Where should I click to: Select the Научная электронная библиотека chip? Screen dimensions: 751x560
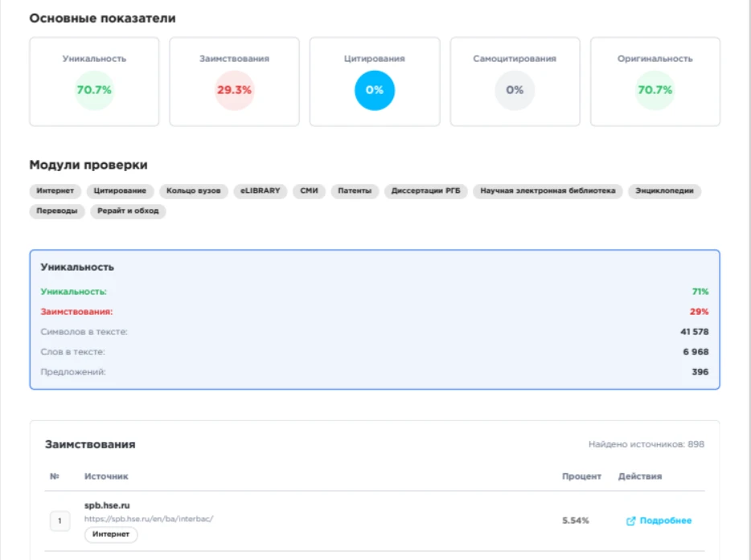coord(548,191)
